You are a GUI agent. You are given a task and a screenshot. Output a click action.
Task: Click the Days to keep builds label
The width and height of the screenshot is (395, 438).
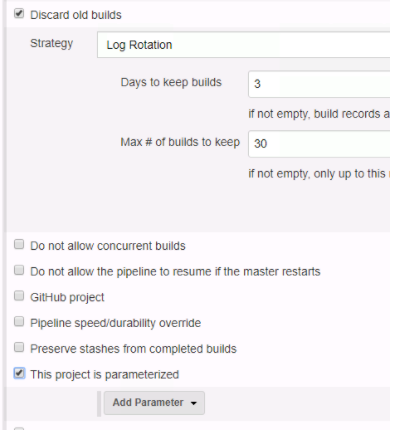171,82
